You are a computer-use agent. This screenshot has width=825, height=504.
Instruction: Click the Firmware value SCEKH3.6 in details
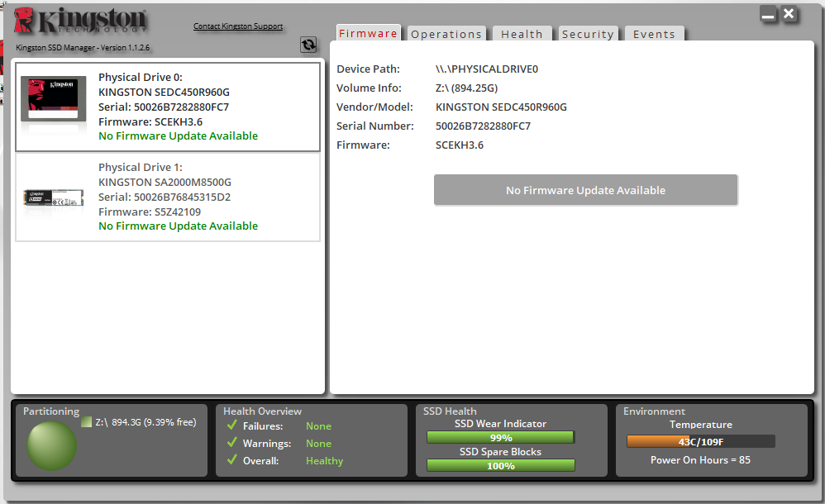460,145
